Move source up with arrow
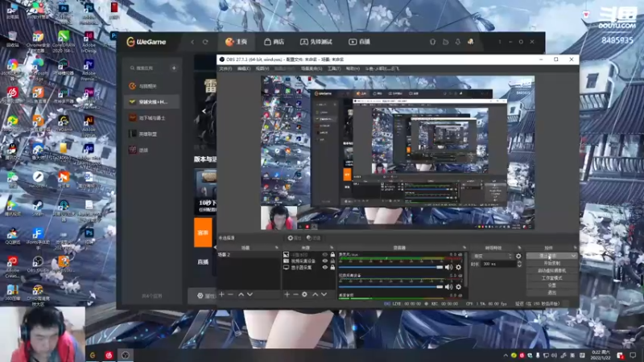Viewport: 644px width, 362px height. 315,294
